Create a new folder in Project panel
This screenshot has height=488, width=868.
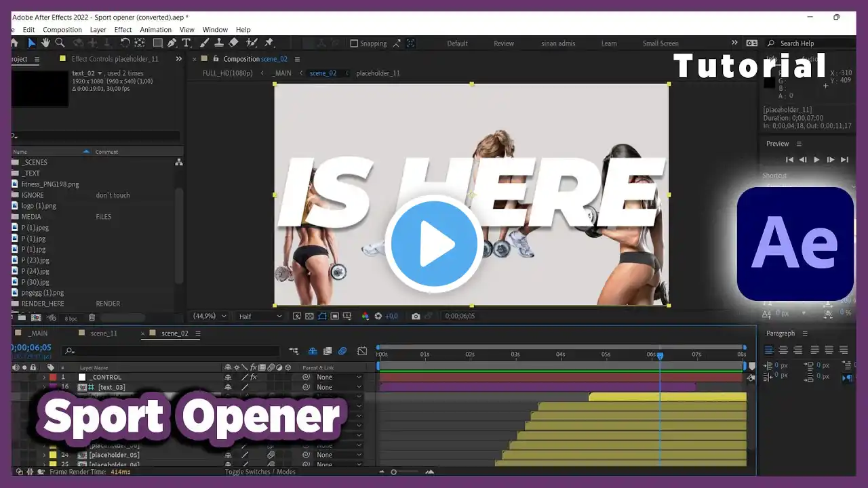click(22, 317)
